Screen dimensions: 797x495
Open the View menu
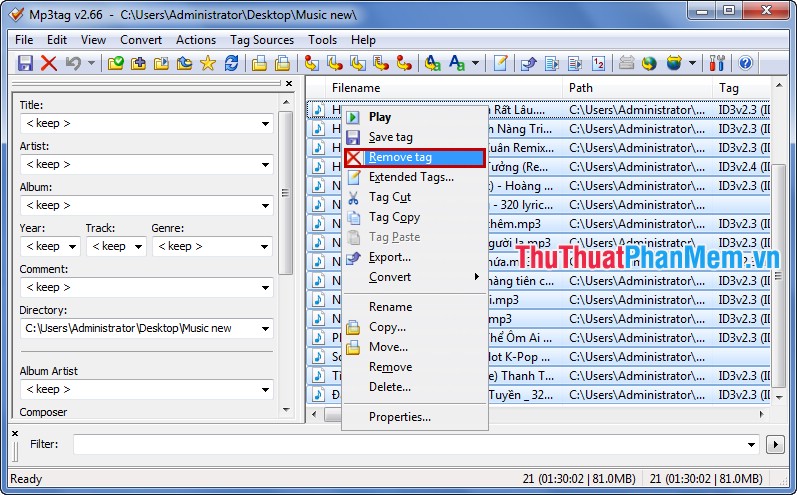(93, 40)
